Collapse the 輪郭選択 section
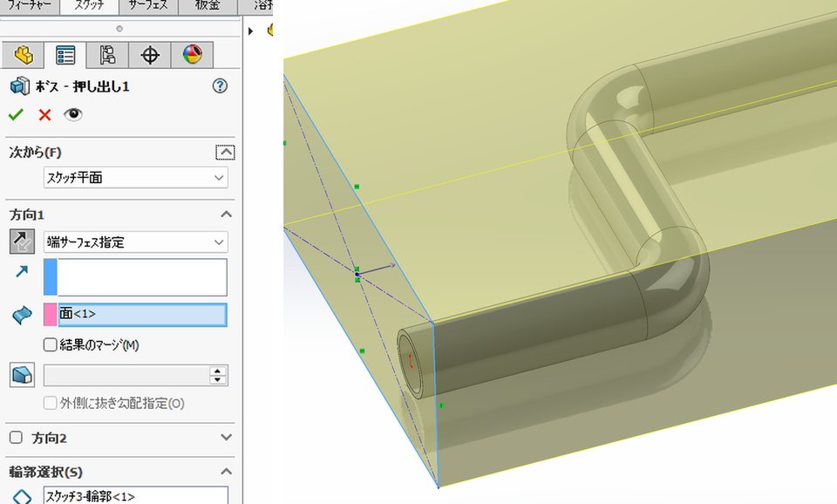The height and width of the screenshot is (504, 837). point(227,472)
